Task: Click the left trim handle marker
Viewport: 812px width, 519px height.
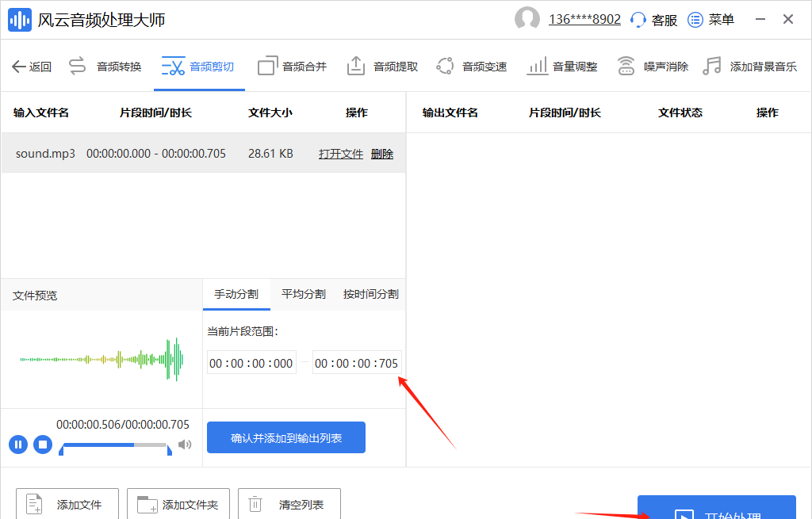Action: coord(62,451)
